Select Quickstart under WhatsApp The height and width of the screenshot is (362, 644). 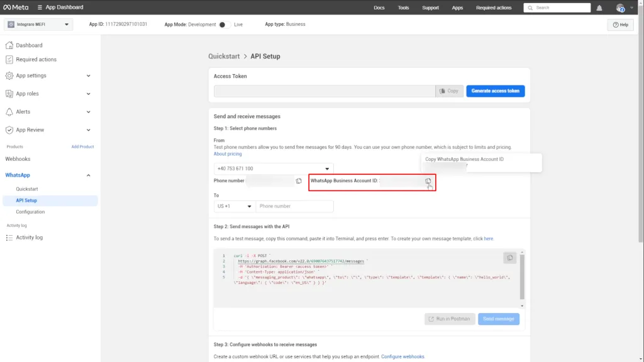(26, 189)
